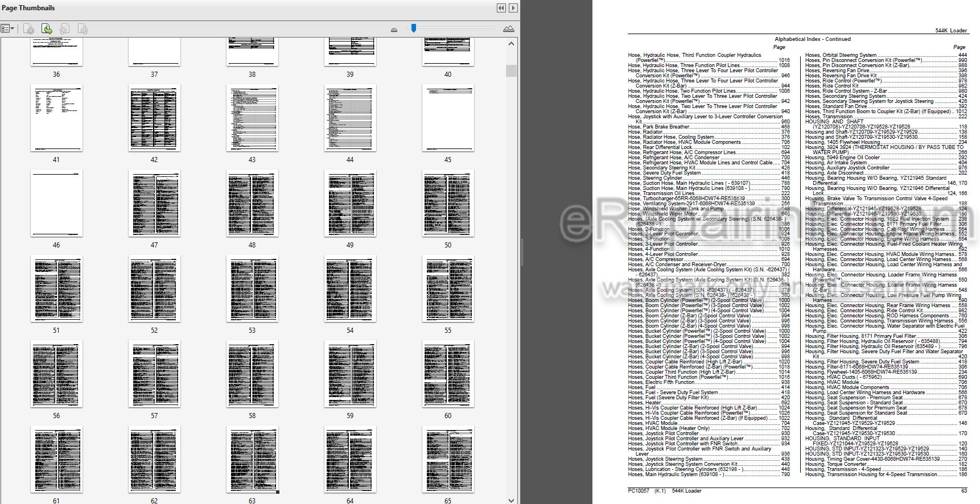The height and width of the screenshot is (504, 980).
Task: Select the page 59 thumbnail
Action: click(x=350, y=374)
